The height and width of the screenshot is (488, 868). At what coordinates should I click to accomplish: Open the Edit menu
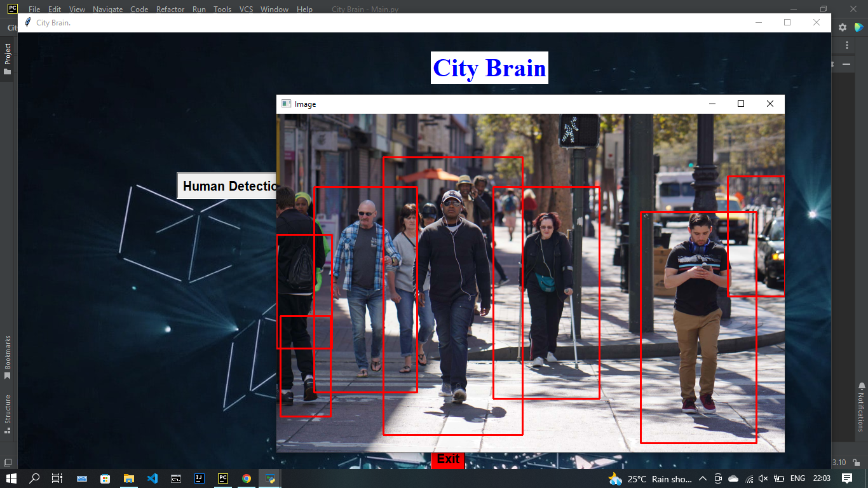(x=55, y=10)
